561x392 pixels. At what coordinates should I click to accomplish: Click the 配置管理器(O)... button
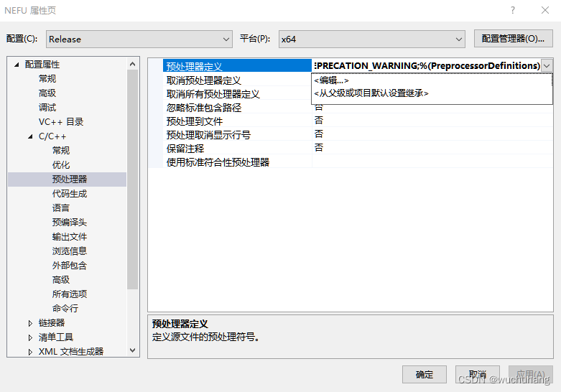[513, 39]
